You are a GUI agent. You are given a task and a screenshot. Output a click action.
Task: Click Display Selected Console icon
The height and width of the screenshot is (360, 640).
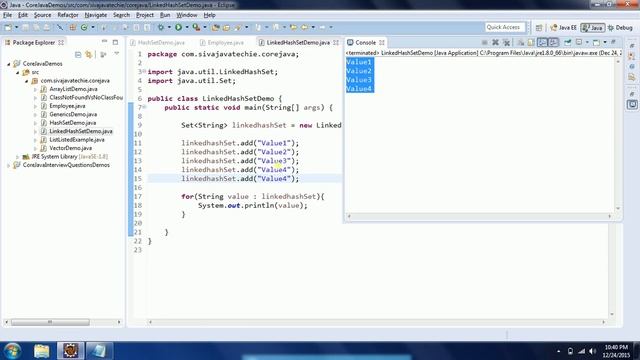[579, 42]
